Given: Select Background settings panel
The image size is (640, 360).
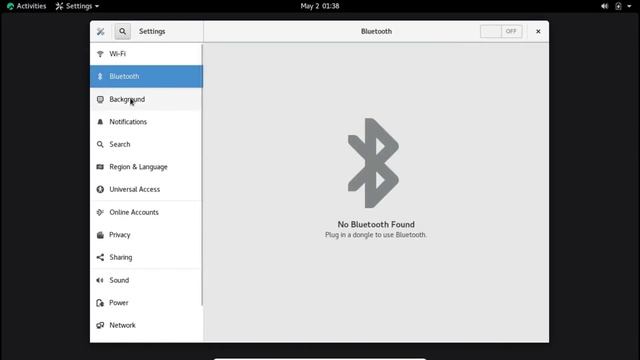Looking at the screenshot, I should coord(146,99).
